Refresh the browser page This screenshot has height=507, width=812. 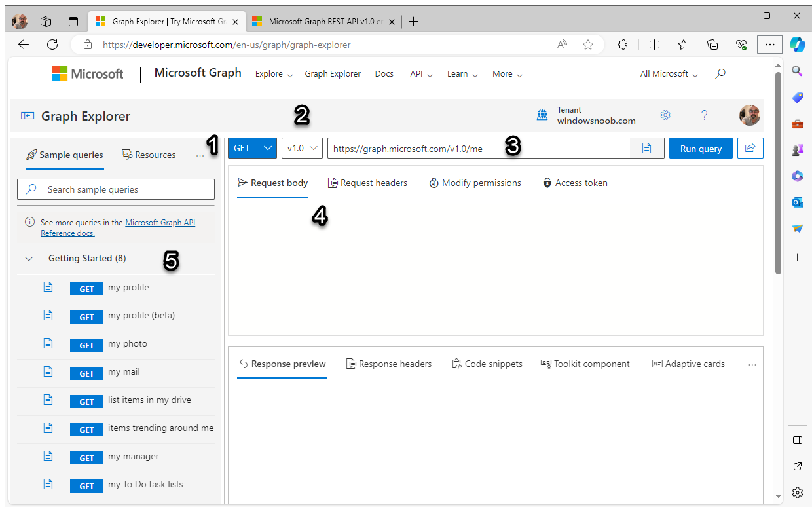tap(52, 45)
